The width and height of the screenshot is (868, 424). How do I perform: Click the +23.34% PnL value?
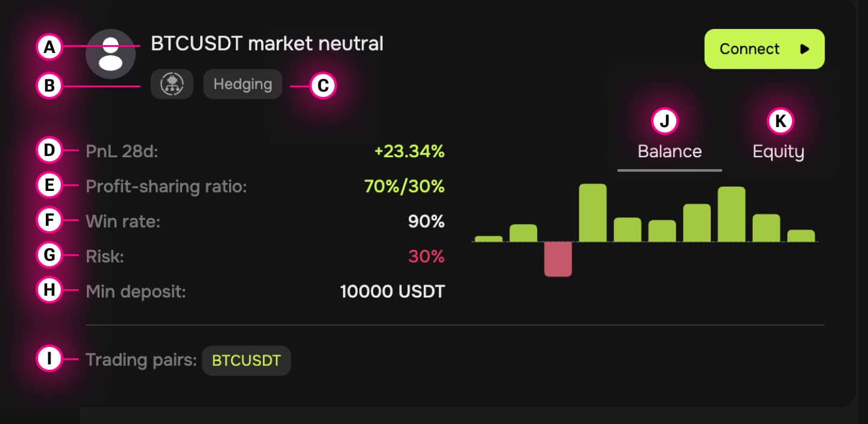pos(409,151)
